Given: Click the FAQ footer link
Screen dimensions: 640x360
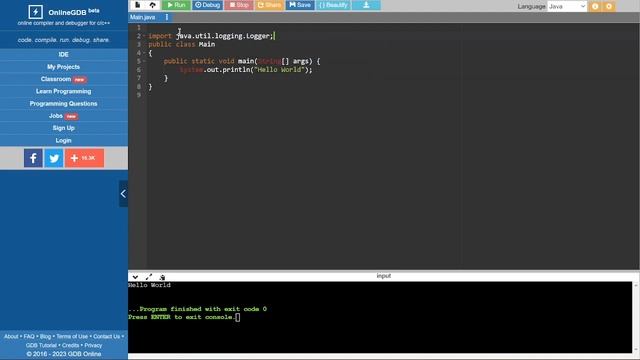Looking at the screenshot, I should click(x=29, y=336).
